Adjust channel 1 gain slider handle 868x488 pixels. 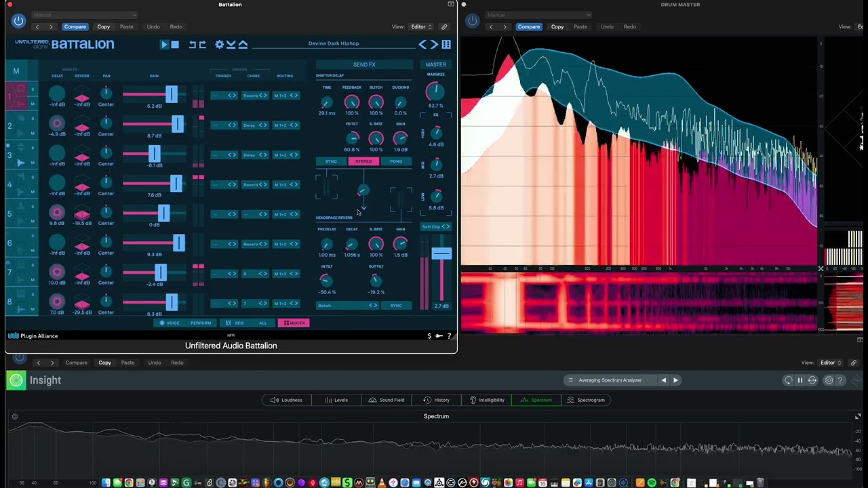171,94
